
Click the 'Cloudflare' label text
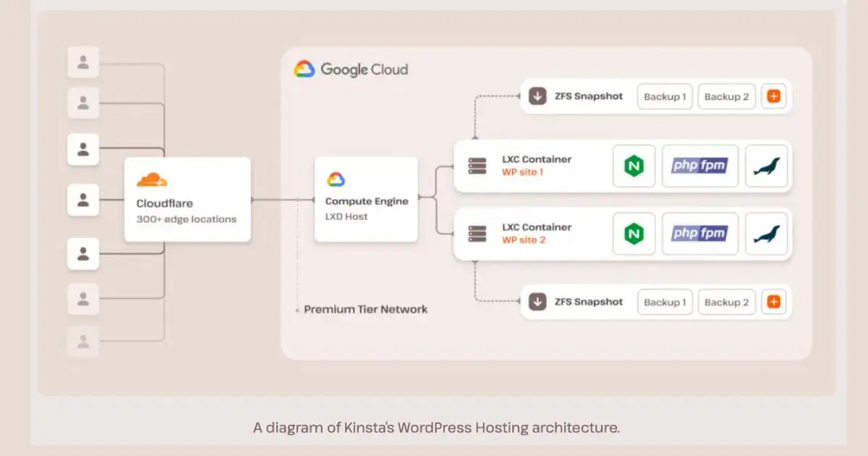point(165,203)
